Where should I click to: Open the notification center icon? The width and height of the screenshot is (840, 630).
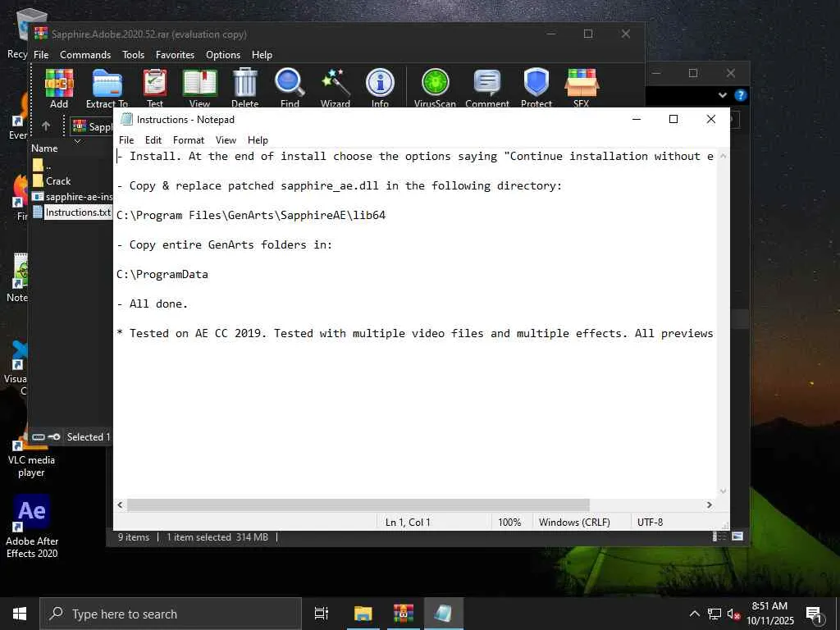[814, 614]
